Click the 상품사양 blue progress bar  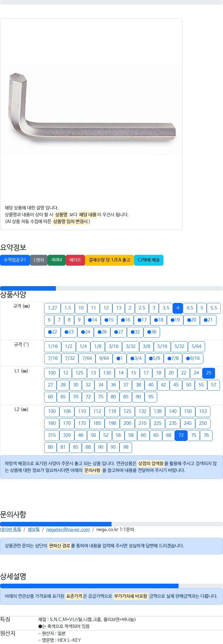coord(28,288)
